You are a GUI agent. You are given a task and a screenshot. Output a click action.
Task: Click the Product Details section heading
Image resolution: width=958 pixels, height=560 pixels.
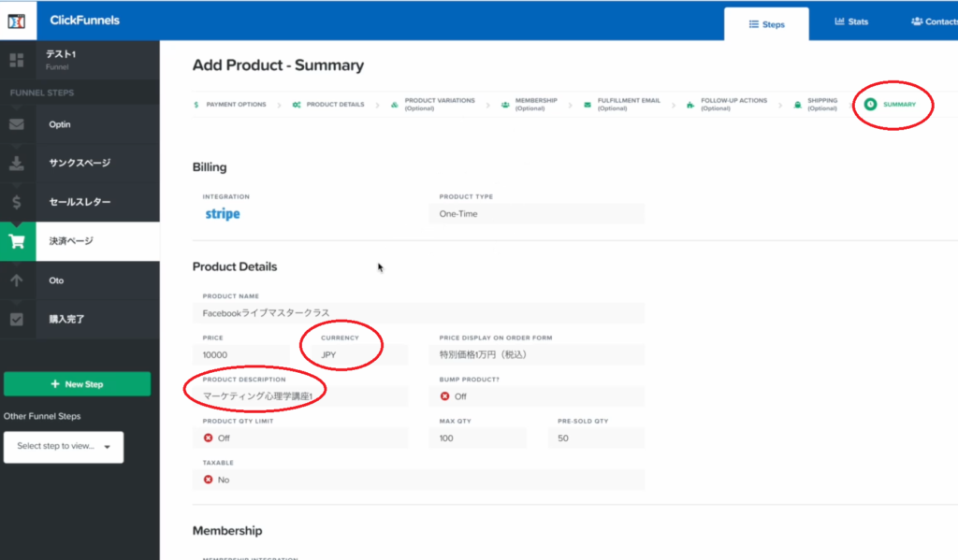235,266
